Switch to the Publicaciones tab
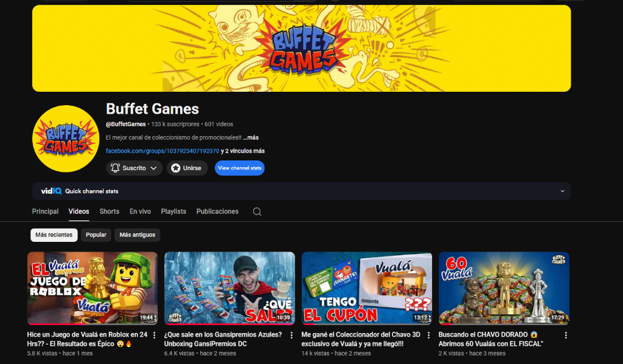 pos(217,211)
